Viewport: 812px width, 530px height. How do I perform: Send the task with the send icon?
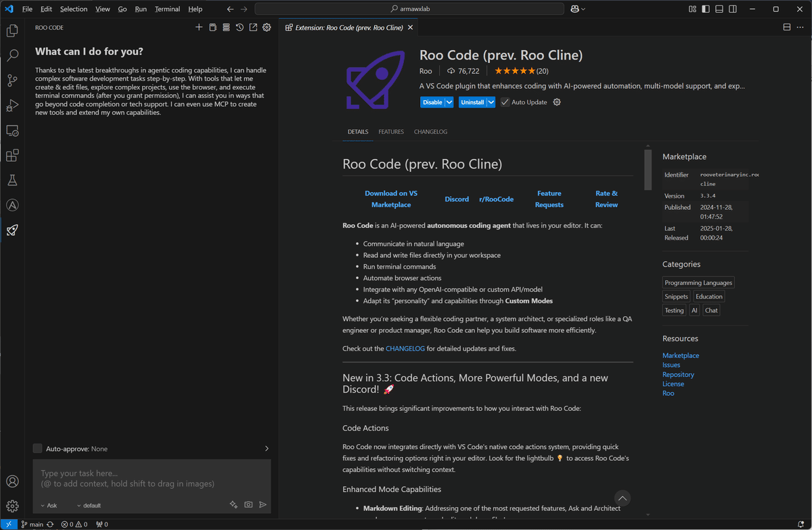point(263,504)
